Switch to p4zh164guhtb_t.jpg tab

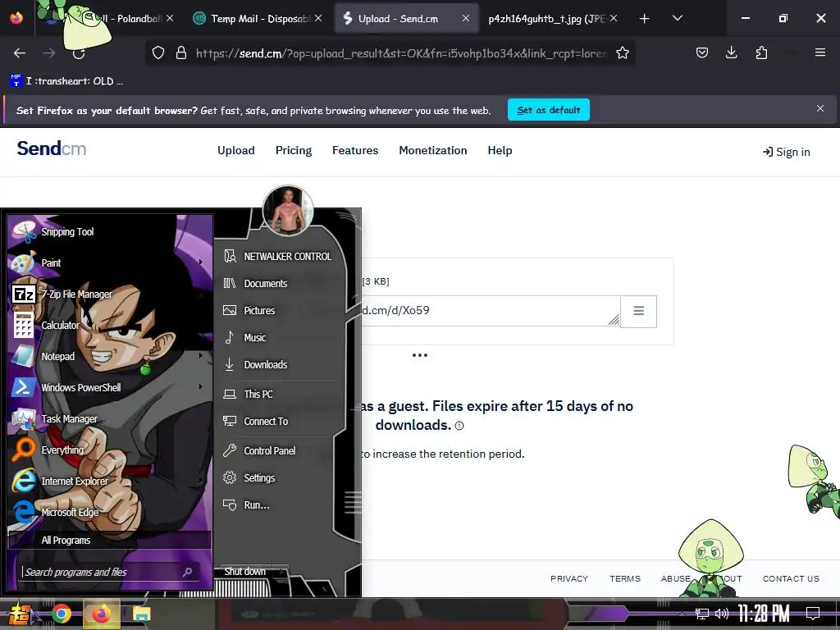(552, 19)
